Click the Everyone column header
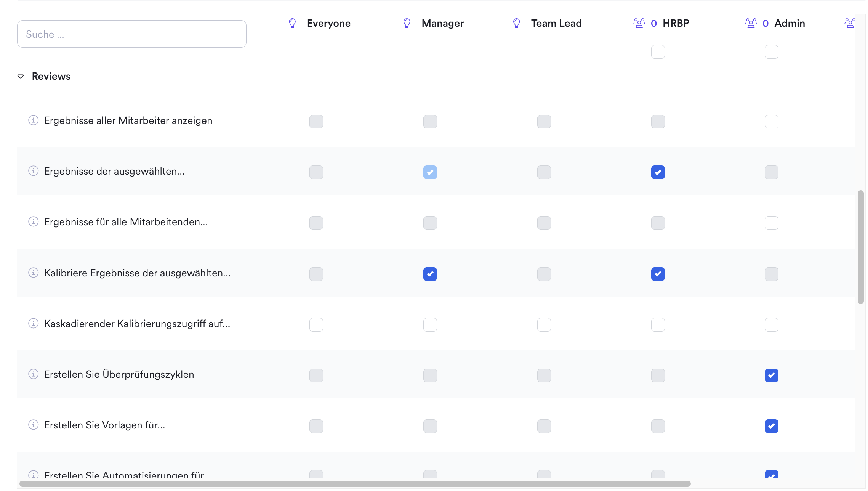 pyautogui.click(x=329, y=23)
